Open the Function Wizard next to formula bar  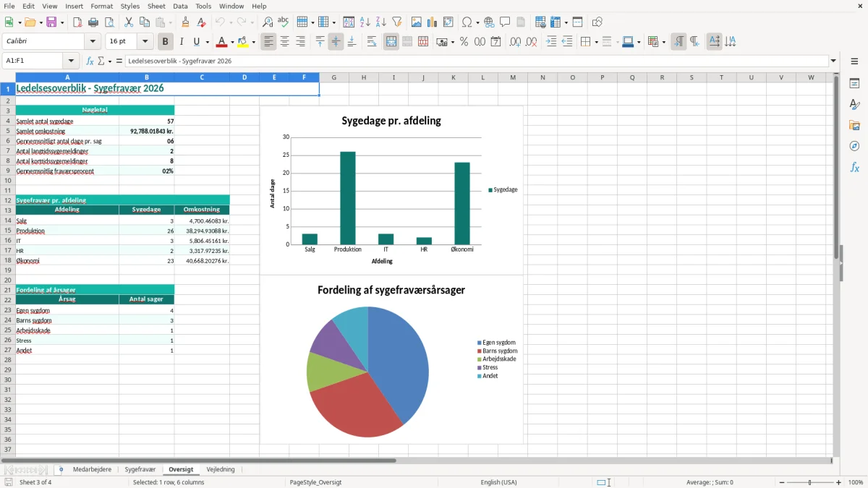pos(90,61)
